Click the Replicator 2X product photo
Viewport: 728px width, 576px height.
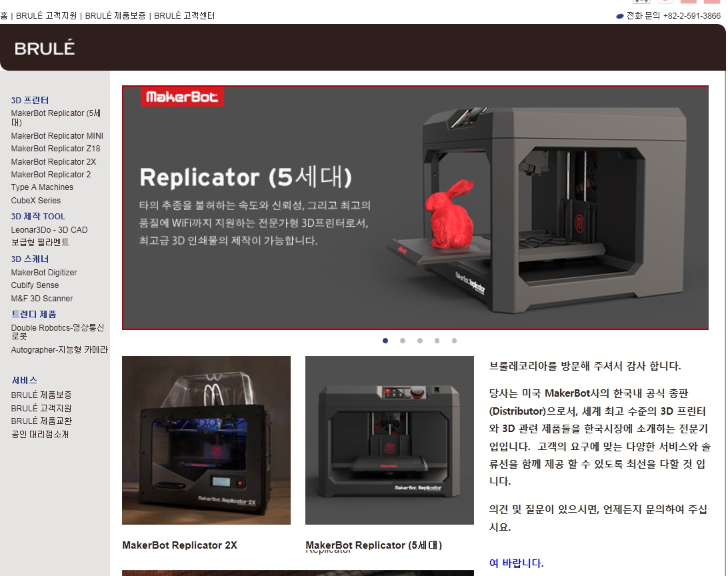(x=206, y=440)
